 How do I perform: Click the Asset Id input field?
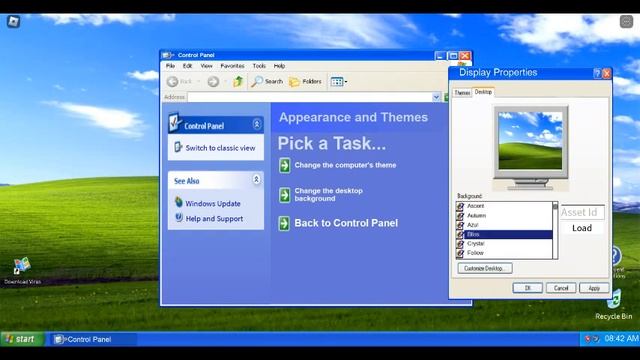582,212
